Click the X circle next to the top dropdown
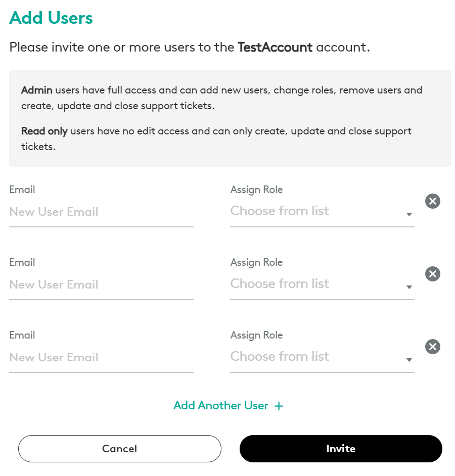455x476 pixels. (x=432, y=201)
